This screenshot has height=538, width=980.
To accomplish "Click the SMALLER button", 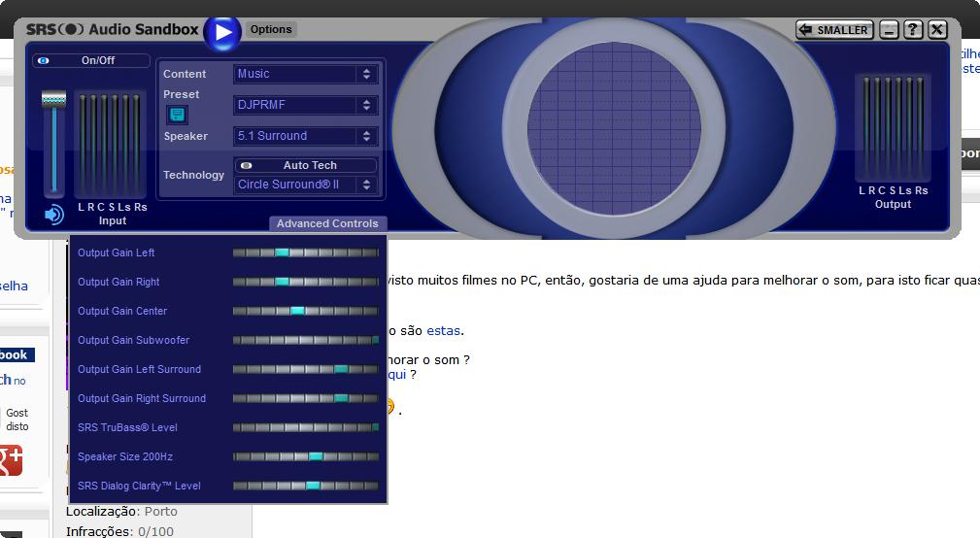I will (834, 29).
